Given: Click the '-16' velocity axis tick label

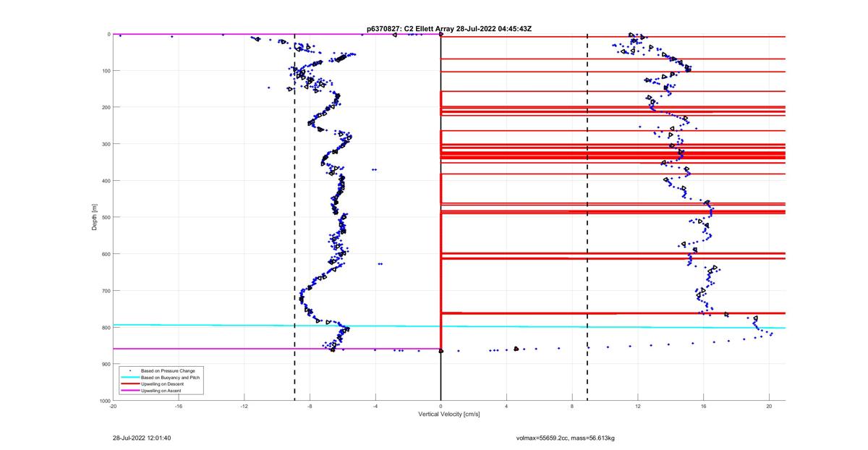Looking at the screenshot, I should [x=179, y=406].
